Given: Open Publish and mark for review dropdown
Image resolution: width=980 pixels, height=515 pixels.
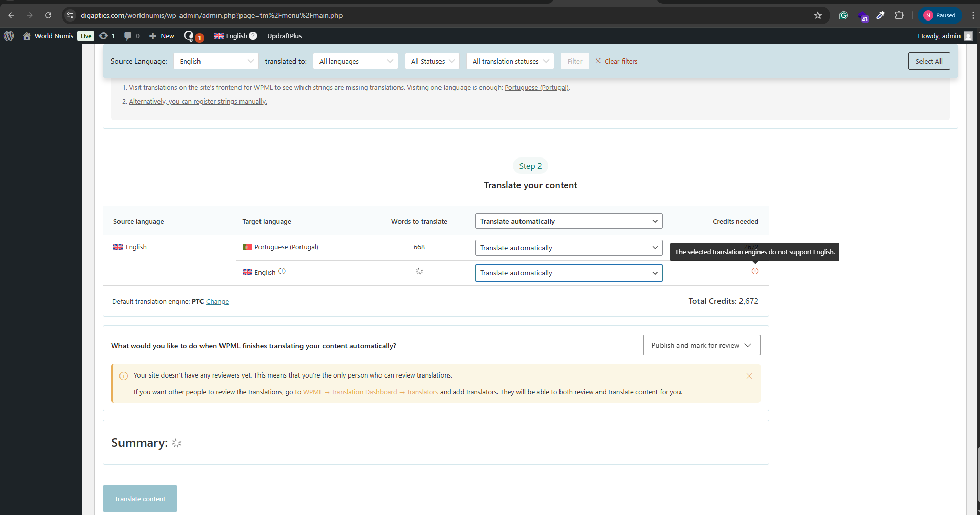Looking at the screenshot, I should (x=701, y=345).
